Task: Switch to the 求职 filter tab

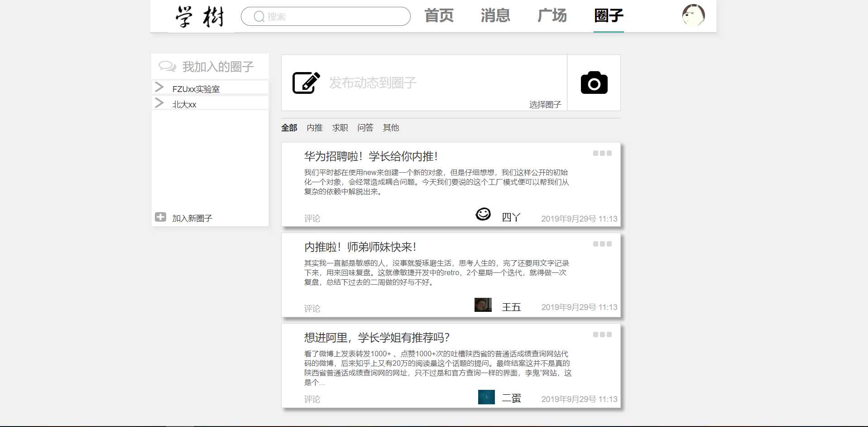Action: [340, 128]
